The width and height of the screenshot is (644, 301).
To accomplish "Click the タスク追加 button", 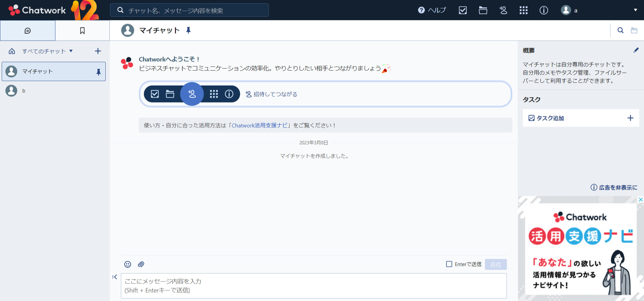I will (x=581, y=118).
